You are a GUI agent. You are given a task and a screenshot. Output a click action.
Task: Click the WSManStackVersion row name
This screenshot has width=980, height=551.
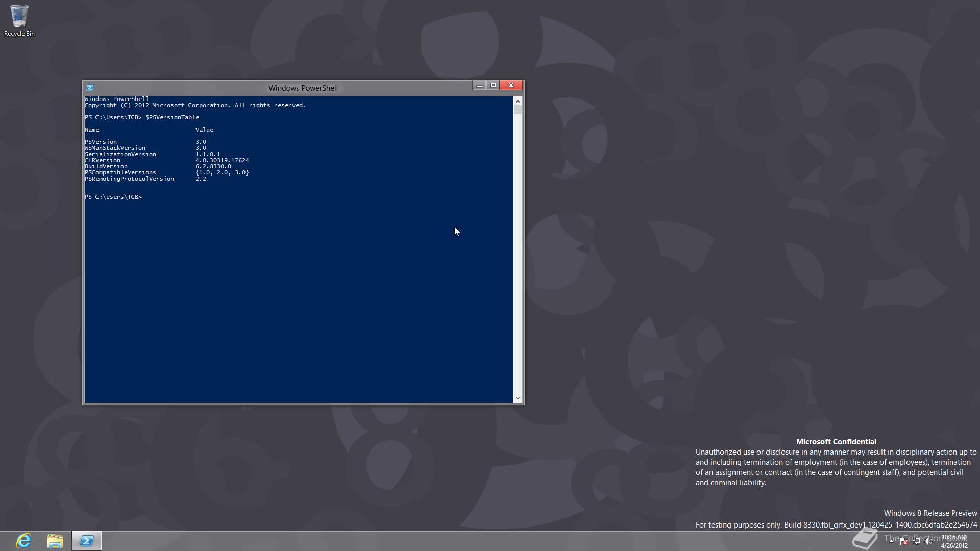click(x=115, y=148)
